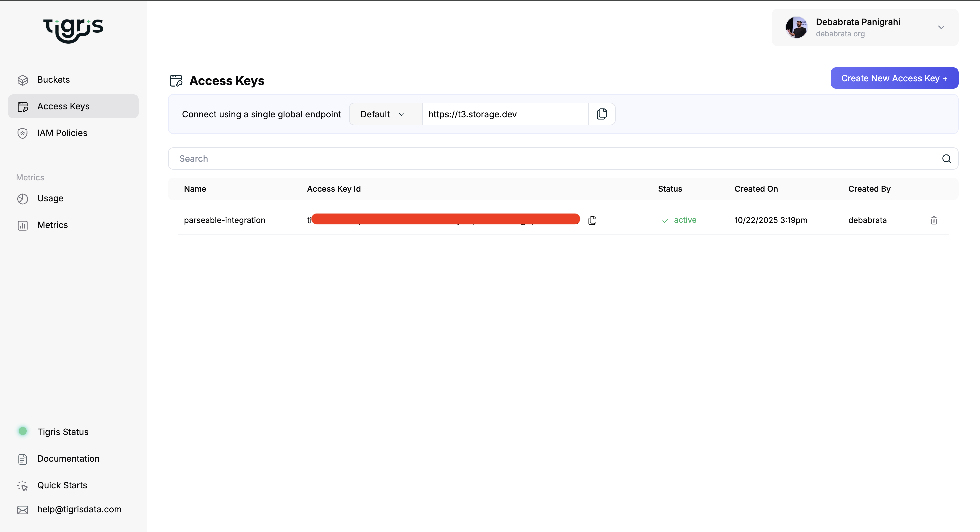Open the Documentation link
Screen dimensions: 980x532
[x=68, y=459]
